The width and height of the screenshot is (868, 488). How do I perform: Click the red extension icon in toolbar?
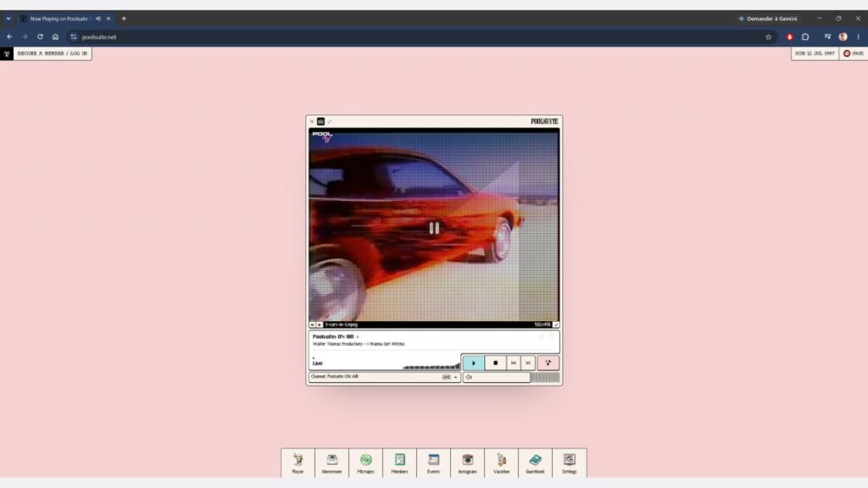(x=790, y=37)
